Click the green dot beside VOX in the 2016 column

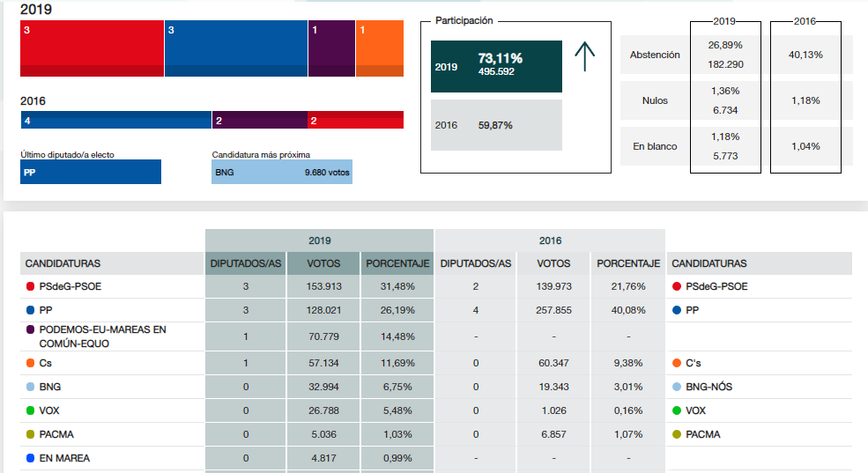677,411
